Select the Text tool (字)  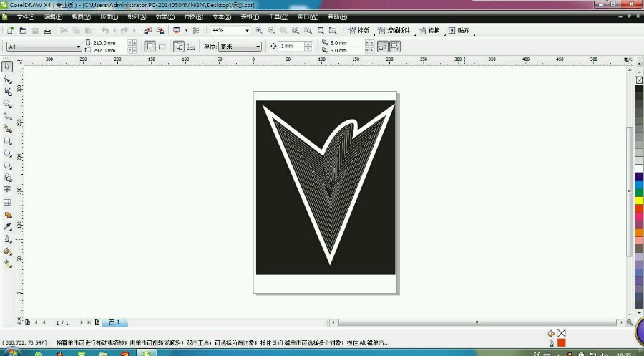[x=7, y=189]
